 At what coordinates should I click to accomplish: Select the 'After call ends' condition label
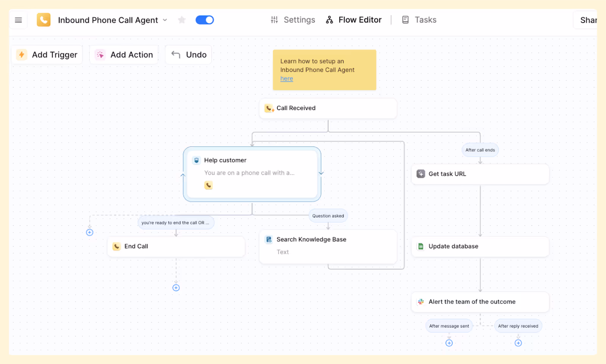pyautogui.click(x=480, y=150)
